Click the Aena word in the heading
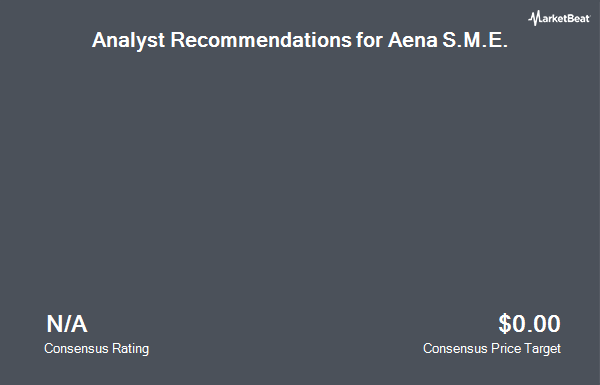This screenshot has width=600, height=385. click(412, 39)
